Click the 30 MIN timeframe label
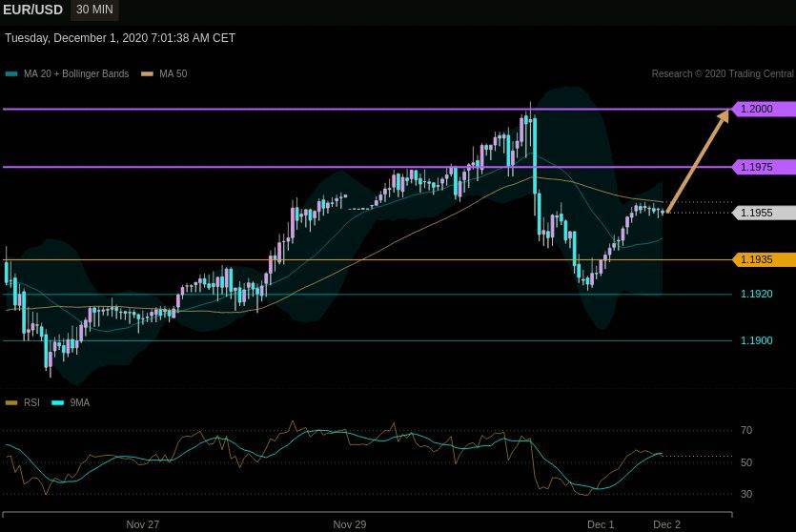Screen dimensions: 796x532 click(x=94, y=10)
